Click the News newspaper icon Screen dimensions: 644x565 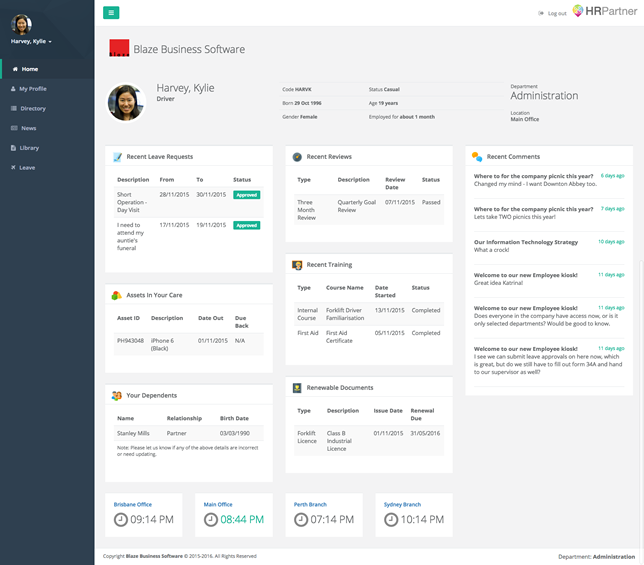click(14, 128)
